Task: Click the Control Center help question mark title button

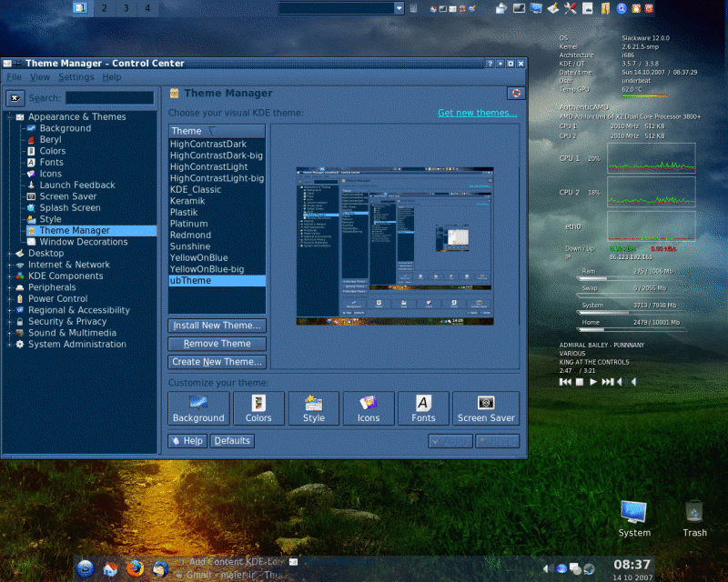Action: pyautogui.click(x=490, y=64)
